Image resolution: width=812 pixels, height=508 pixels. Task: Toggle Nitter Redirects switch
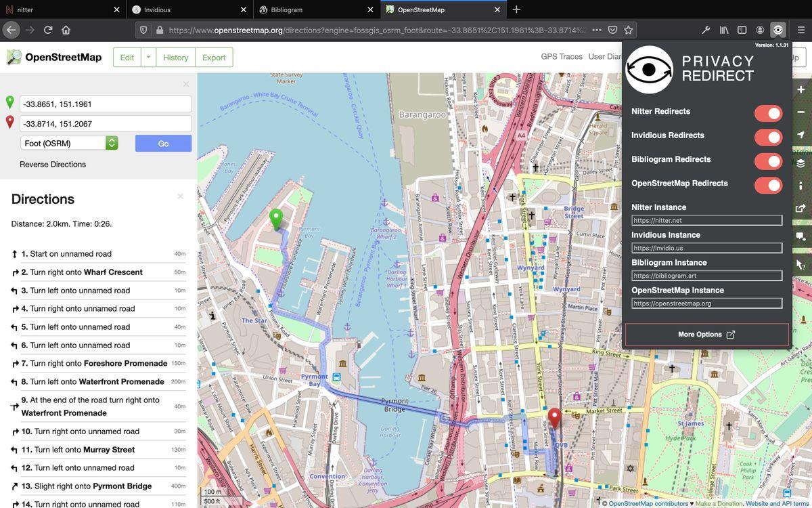coord(768,113)
